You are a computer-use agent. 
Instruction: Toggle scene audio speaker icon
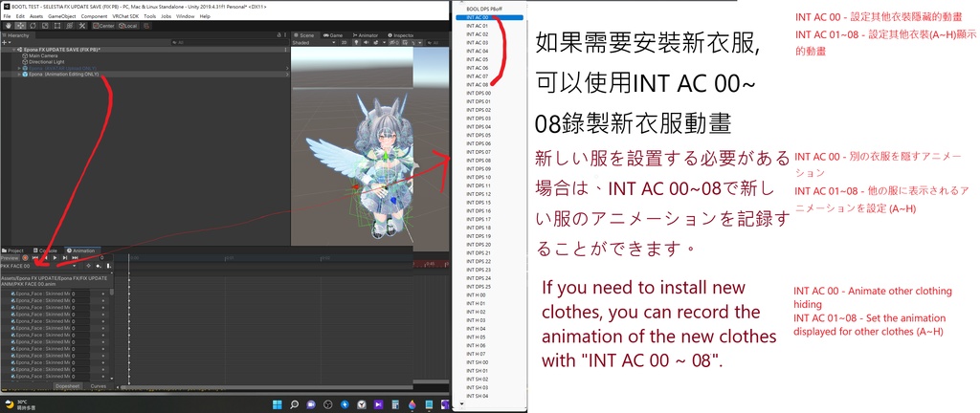pos(367,42)
